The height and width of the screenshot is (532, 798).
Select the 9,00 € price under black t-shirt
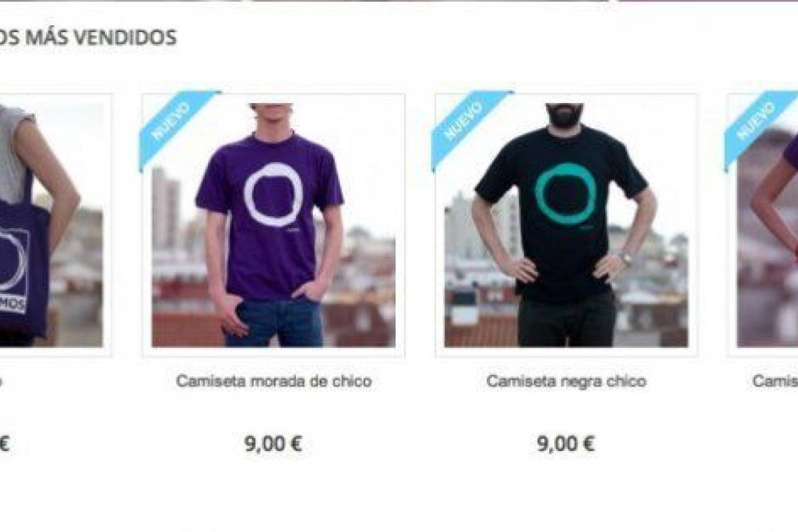click(x=566, y=444)
